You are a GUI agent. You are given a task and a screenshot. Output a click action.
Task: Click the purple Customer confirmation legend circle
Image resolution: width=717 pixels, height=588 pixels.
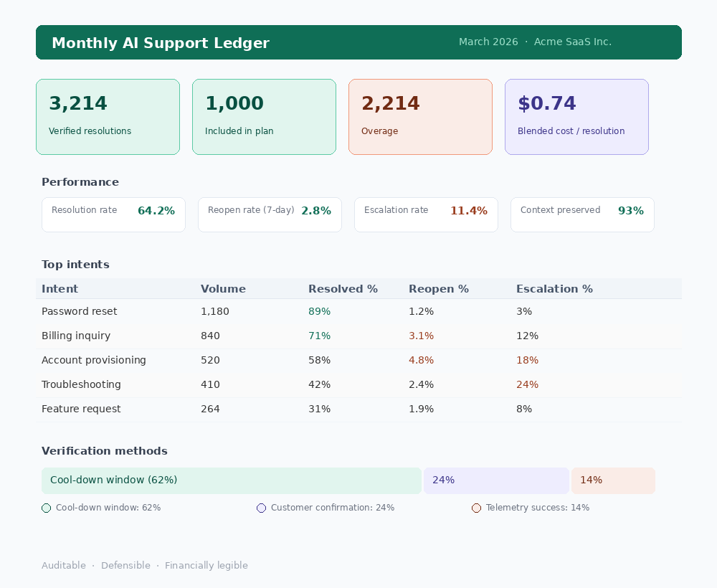pos(262,508)
